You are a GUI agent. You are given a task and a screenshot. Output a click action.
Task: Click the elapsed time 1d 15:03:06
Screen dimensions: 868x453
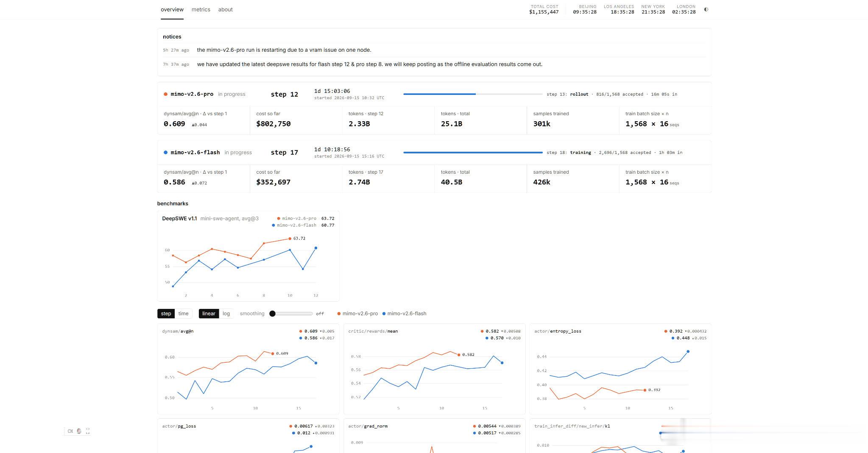coord(332,91)
